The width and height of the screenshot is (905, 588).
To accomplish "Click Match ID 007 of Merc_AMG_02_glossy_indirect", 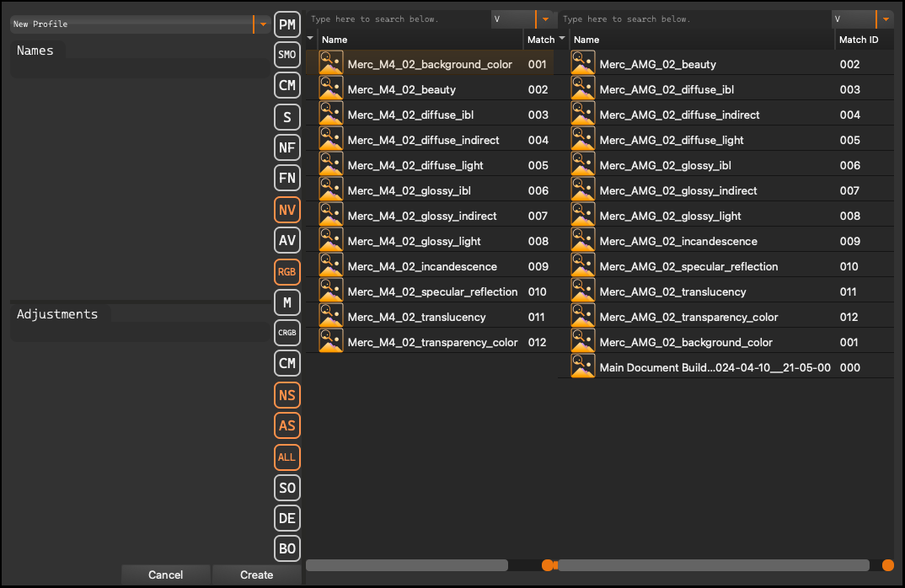I will pos(849,190).
